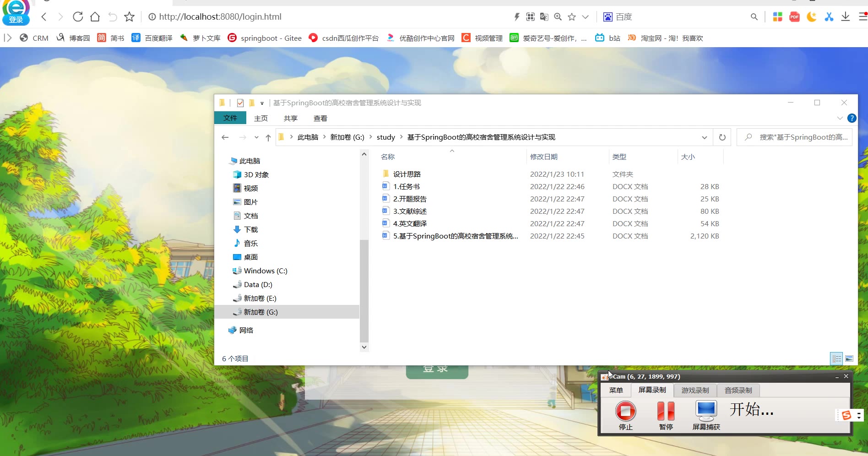Screen dimensions: 868x456
Task: Go to the browser home page
Action: tap(95, 17)
